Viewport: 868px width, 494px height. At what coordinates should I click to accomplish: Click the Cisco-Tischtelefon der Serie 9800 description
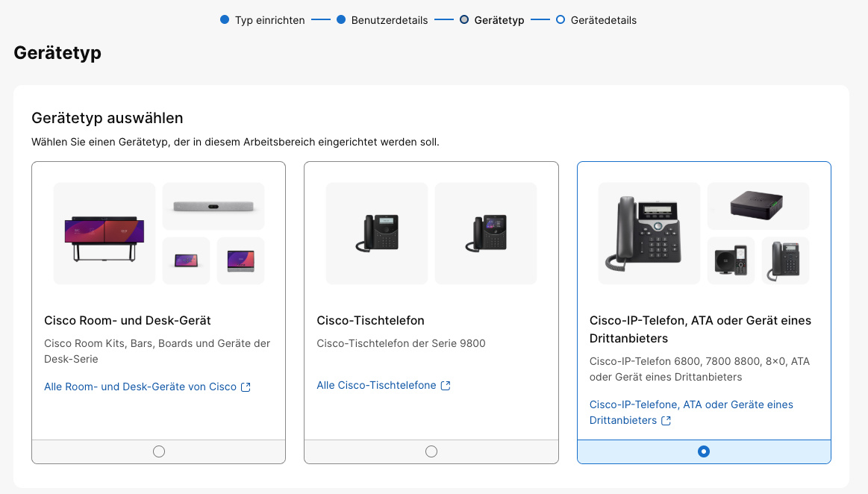click(401, 343)
